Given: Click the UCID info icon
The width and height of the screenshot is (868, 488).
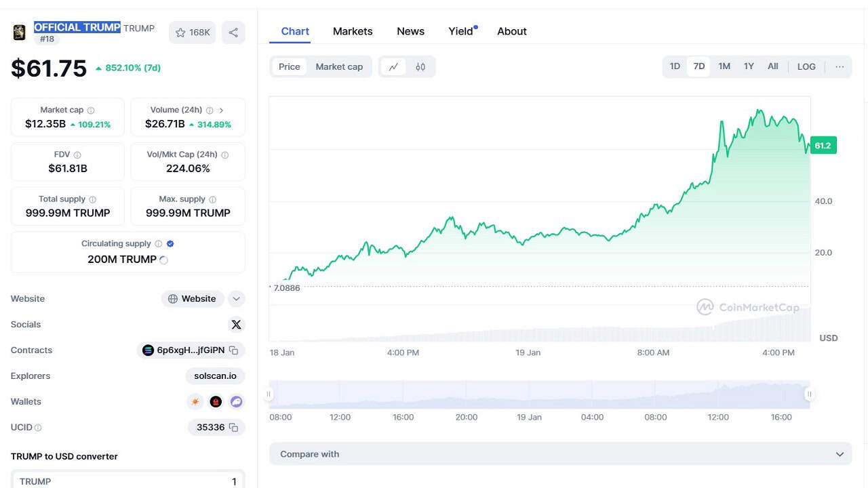Looking at the screenshot, I should (38, 428).
